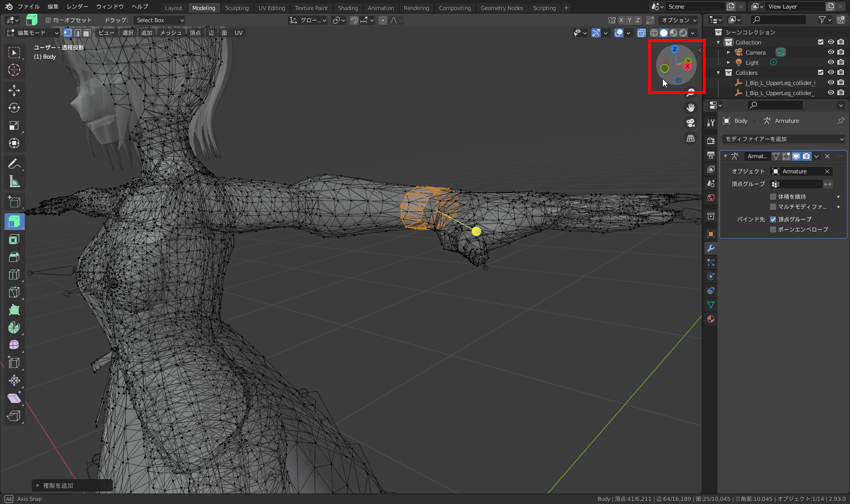
Task: Activate the Annotate pencil tool
Action: tap(14, 164)
